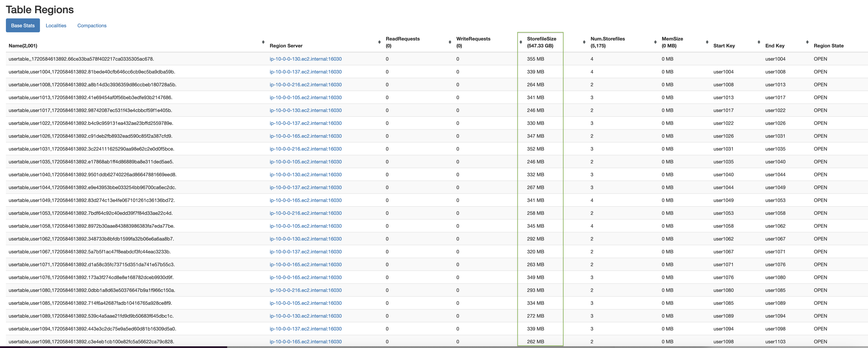Switch to the Compactions tab
This screenshot has height=348, width=868.
pos(91,25)
